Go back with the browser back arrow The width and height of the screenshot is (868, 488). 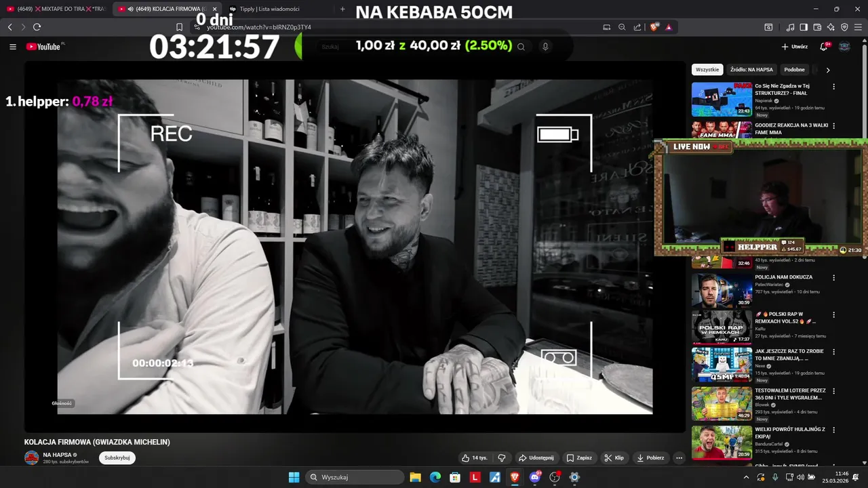[9, 27]
